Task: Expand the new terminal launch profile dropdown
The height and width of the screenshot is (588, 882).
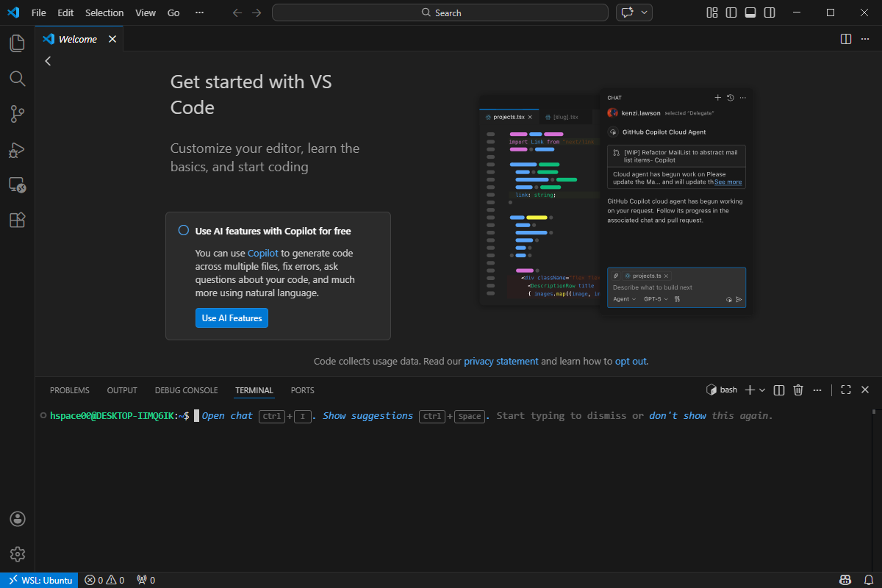Action: 762,390
